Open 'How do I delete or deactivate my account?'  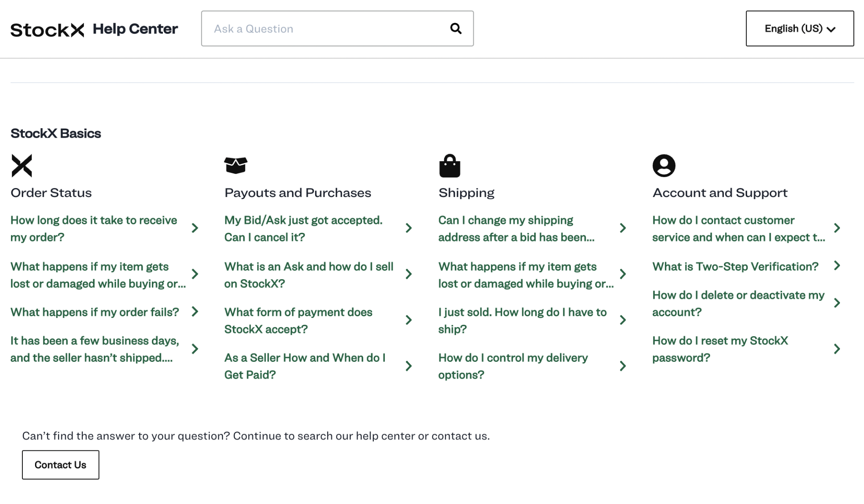pyautogui.click(x=738, y=304)
